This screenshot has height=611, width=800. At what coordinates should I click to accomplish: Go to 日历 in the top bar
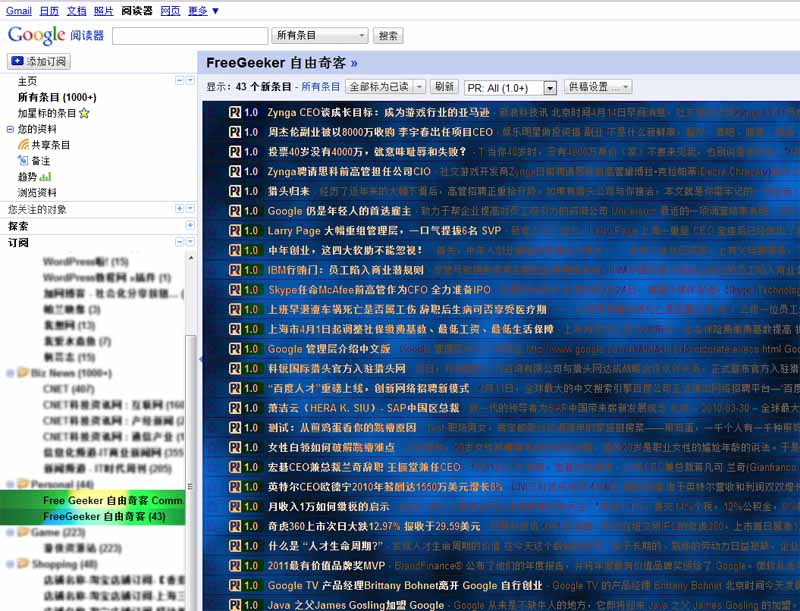click(49, 11)
